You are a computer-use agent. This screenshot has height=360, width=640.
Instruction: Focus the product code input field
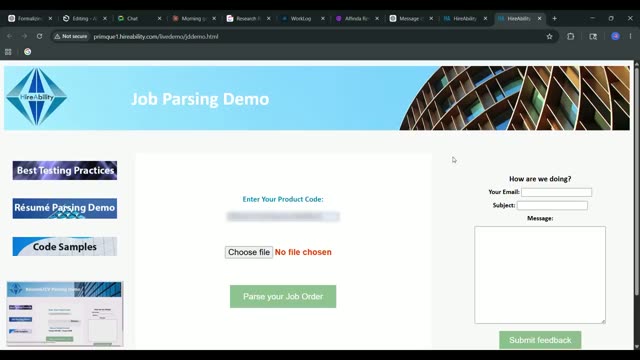point(283,216)
